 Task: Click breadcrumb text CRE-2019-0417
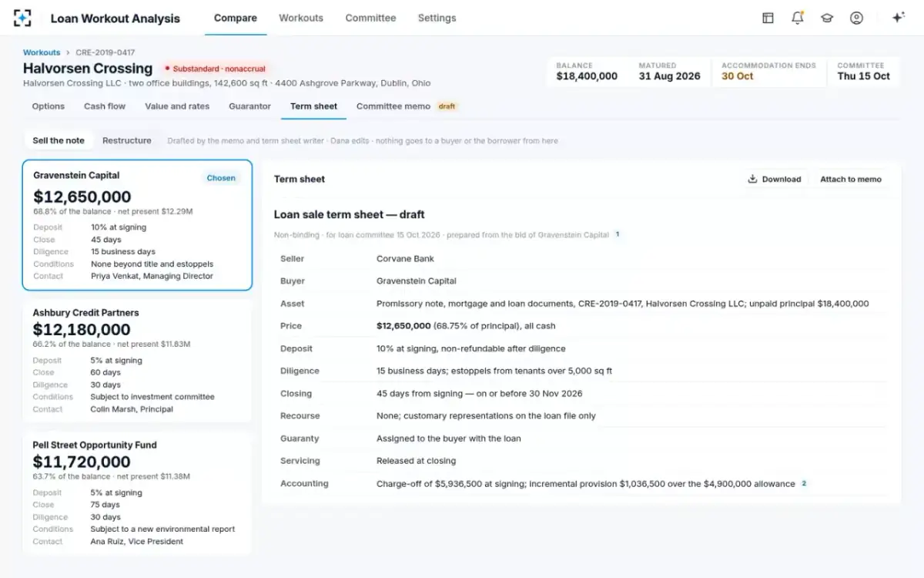pyautogui.click(x=105, y=52)
